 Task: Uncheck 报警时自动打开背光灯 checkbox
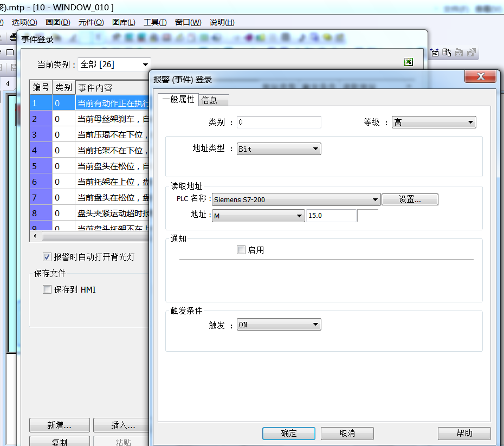pos(47,257)
